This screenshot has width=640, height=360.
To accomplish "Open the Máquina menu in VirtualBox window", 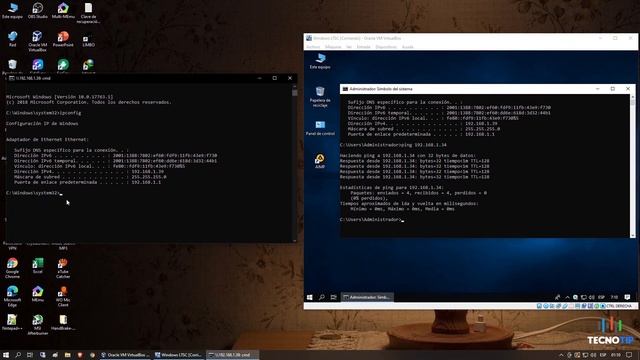I will click(333, 47).
